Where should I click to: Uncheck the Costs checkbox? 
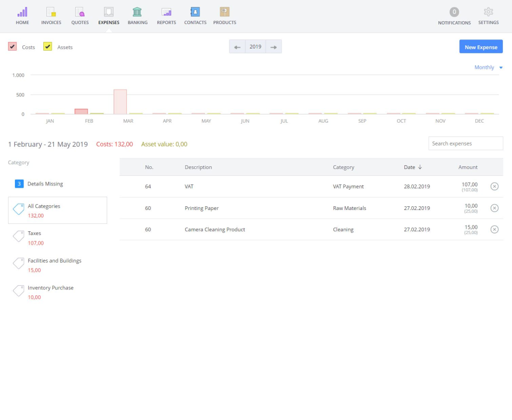12,47
